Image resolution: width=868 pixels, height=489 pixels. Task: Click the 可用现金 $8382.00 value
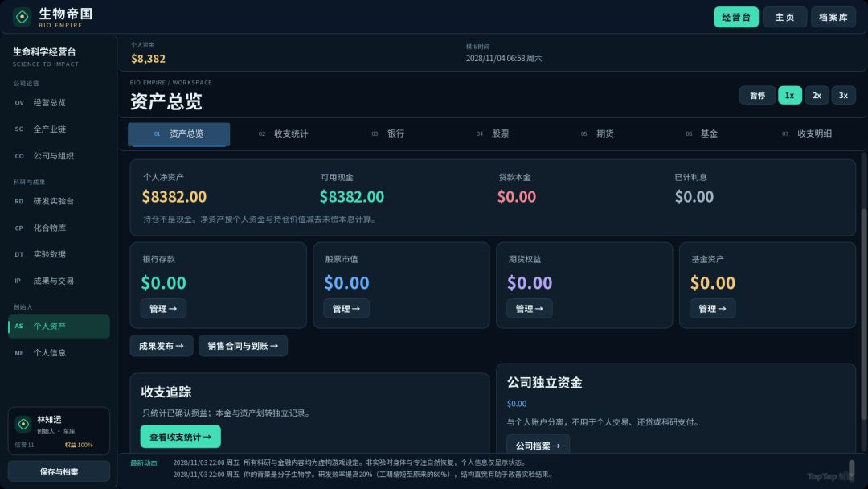point(352,196)
